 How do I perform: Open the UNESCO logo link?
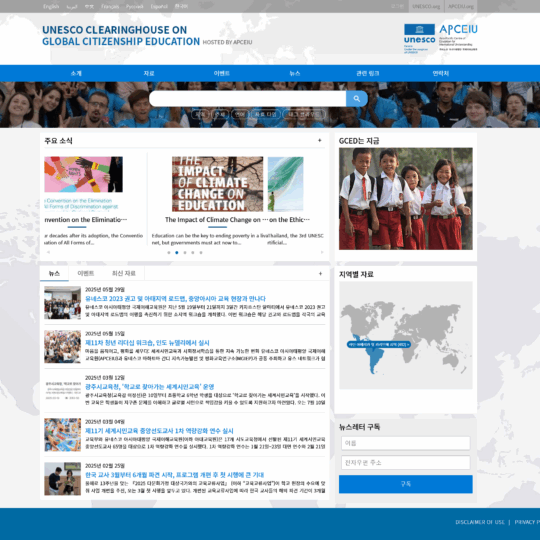419,39
